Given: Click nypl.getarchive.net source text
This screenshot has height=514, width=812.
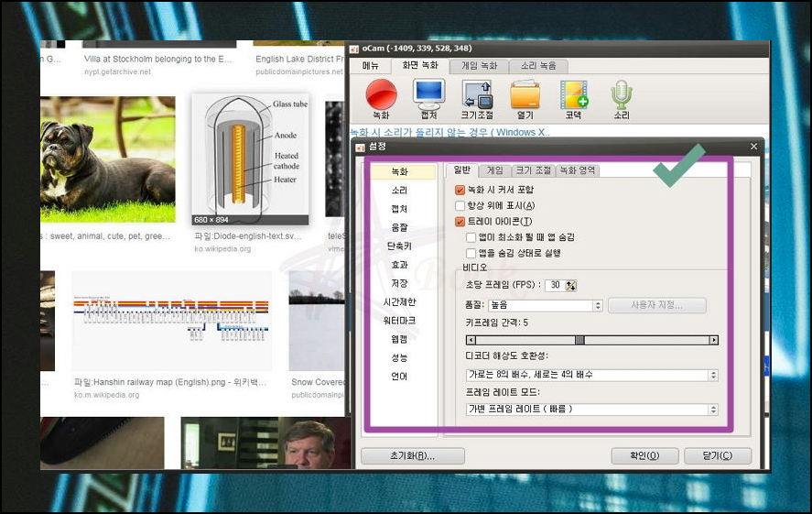Looking at the screenshot, I should click(x=117, y=72).
